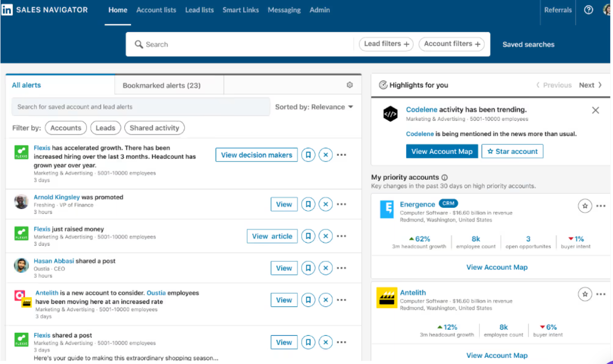Open more options for Antelith account card

(x=601, y=294)
